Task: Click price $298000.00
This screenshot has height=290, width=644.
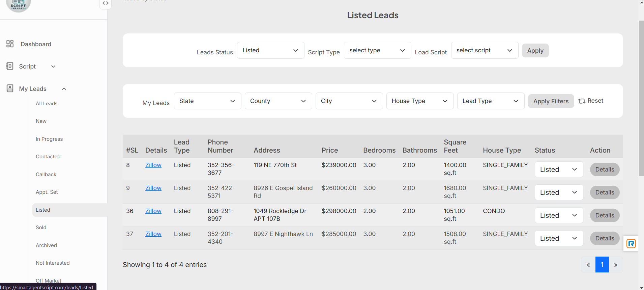Action: point(339,211)
